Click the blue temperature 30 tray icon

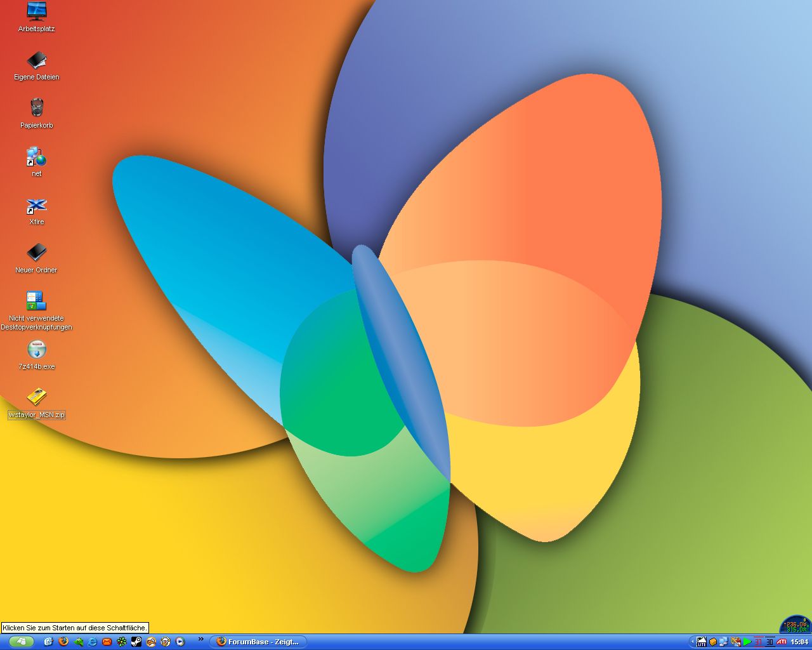click(770, 642)
